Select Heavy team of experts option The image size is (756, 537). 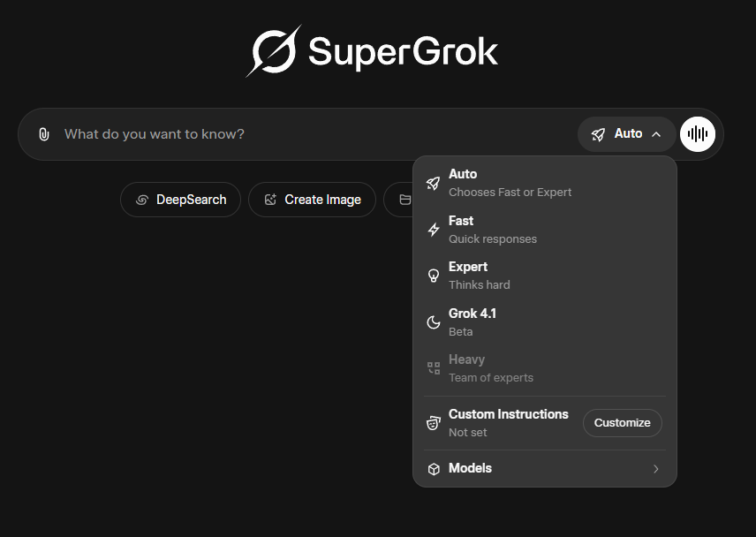pyautogui.click(x=545, y=368)
